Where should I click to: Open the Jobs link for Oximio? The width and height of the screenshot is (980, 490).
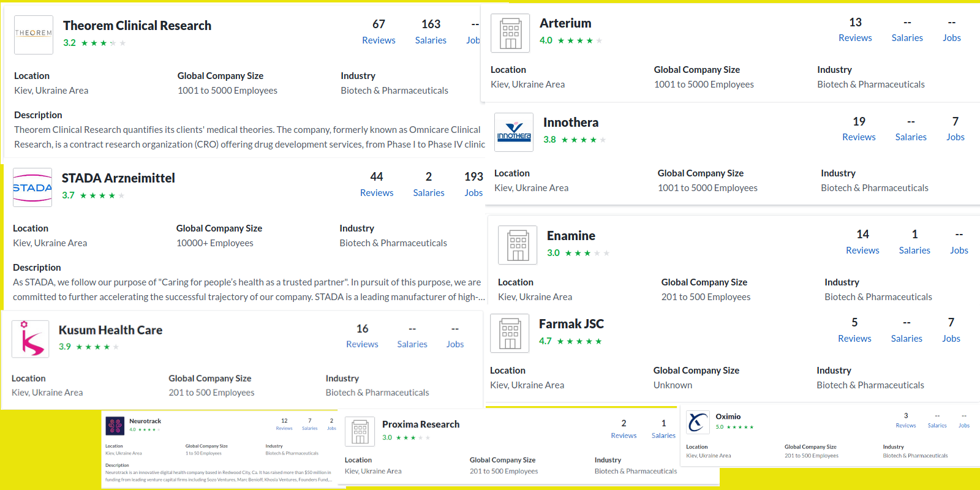pos(964,420)
